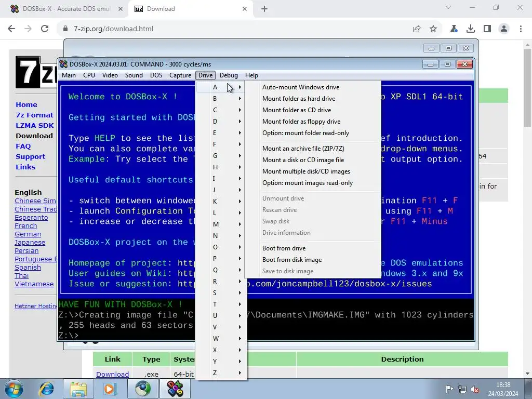Click the muted volume tray icon
Viewport: 532px width, 399px height.
pos(475,390)
